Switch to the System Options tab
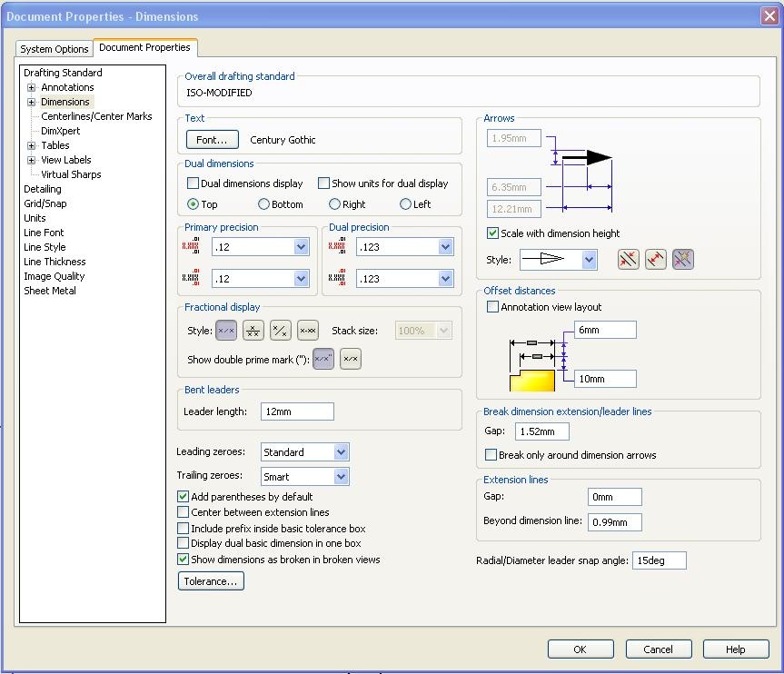 click(55, 49)
